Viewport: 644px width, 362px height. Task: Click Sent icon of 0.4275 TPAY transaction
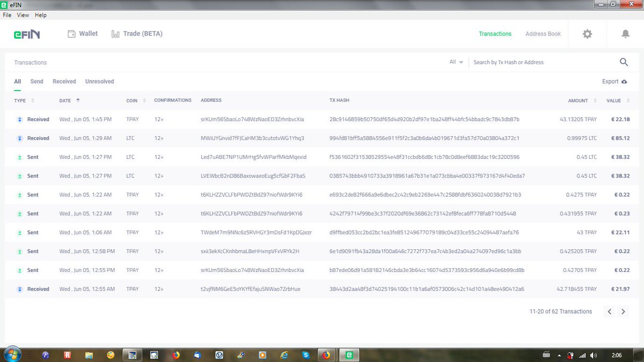(x=20, y=195)
